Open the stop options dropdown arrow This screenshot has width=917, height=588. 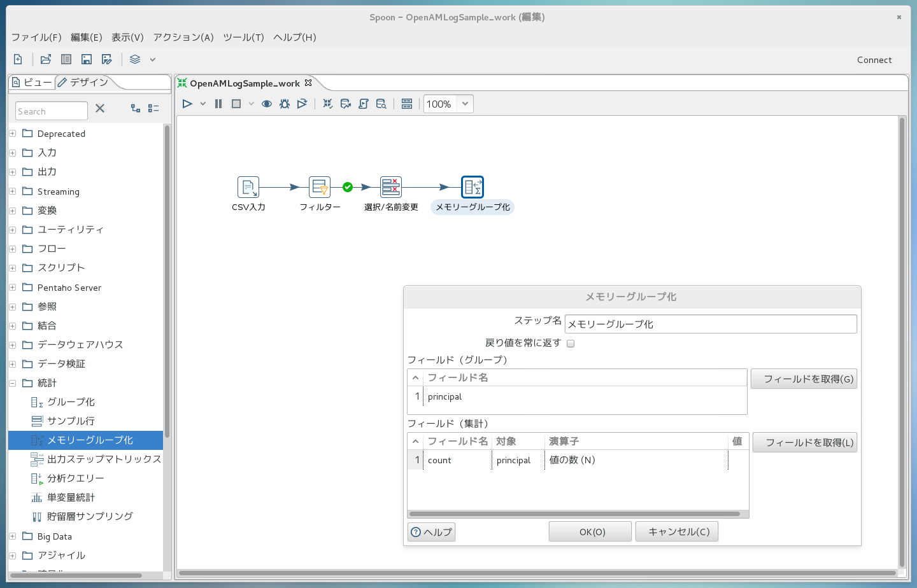tap(252, 104)
